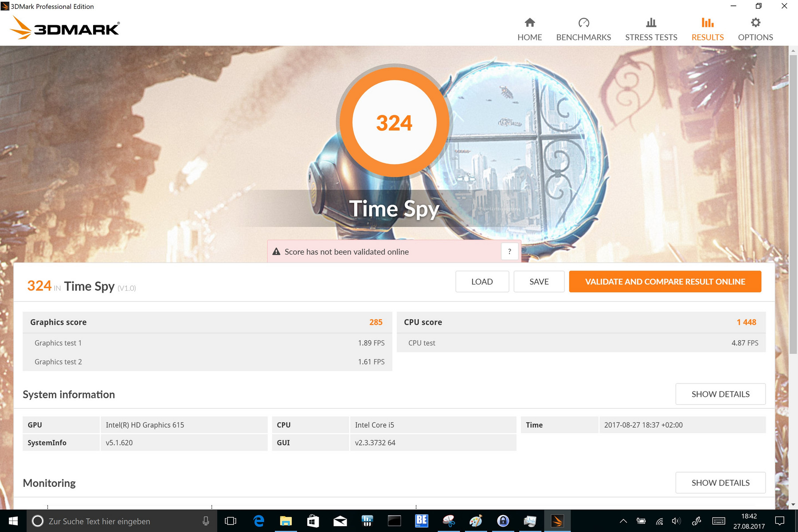Show details for Monitoring

pos(720,483)
